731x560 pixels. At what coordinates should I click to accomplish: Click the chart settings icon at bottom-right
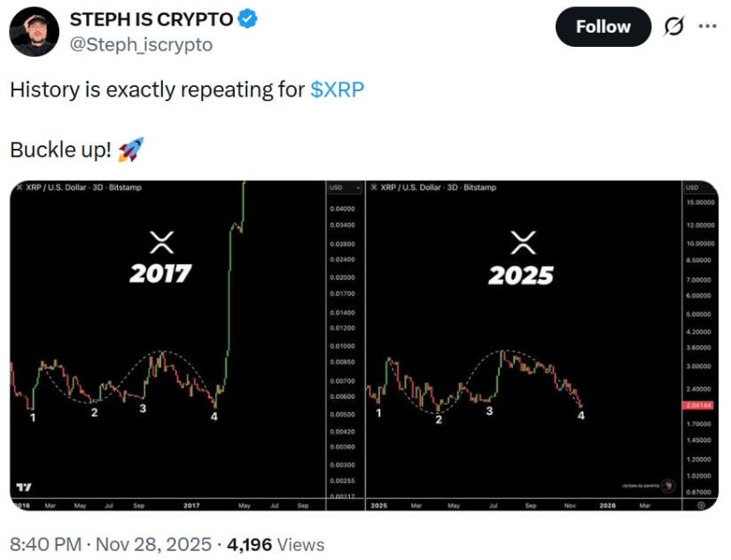click(x=701, y=504)
